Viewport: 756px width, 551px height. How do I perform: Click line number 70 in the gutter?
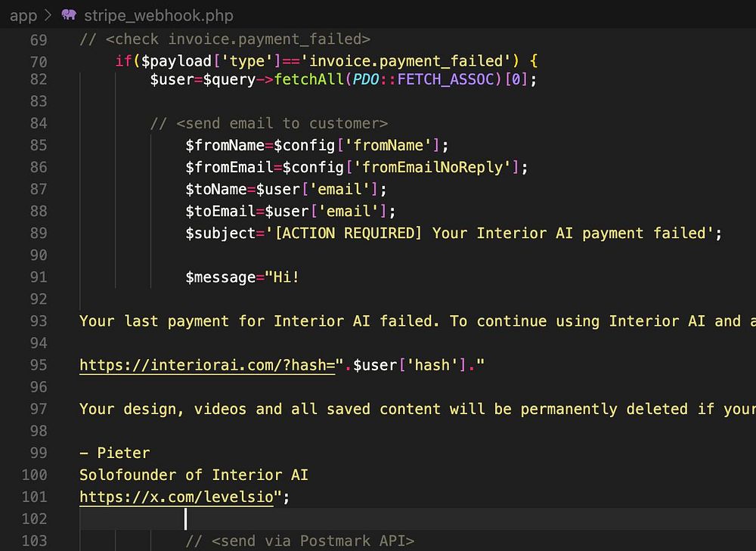[x=39, y=62]
